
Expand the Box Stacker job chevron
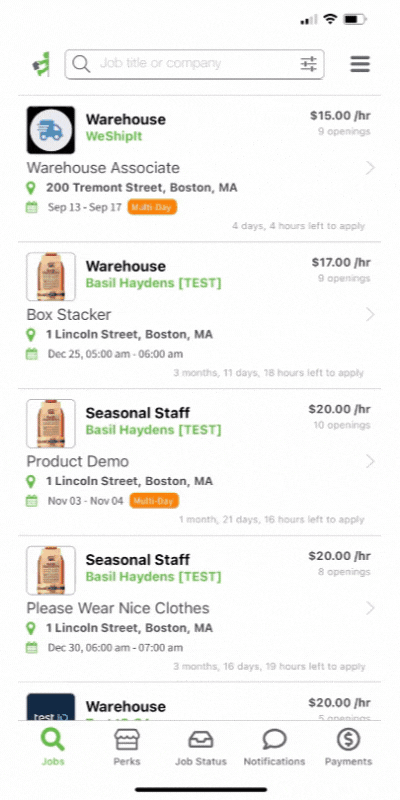(x=370, y=315)
